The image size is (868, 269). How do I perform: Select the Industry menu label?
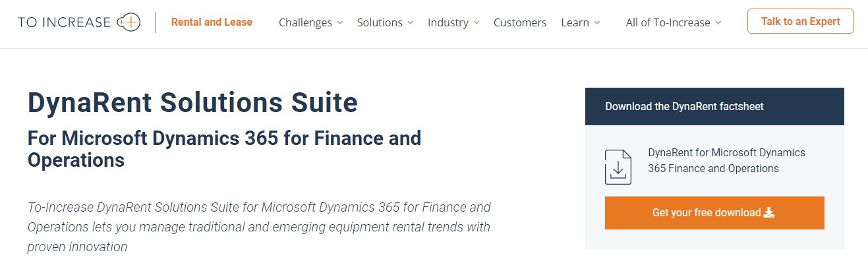[448, 22]
